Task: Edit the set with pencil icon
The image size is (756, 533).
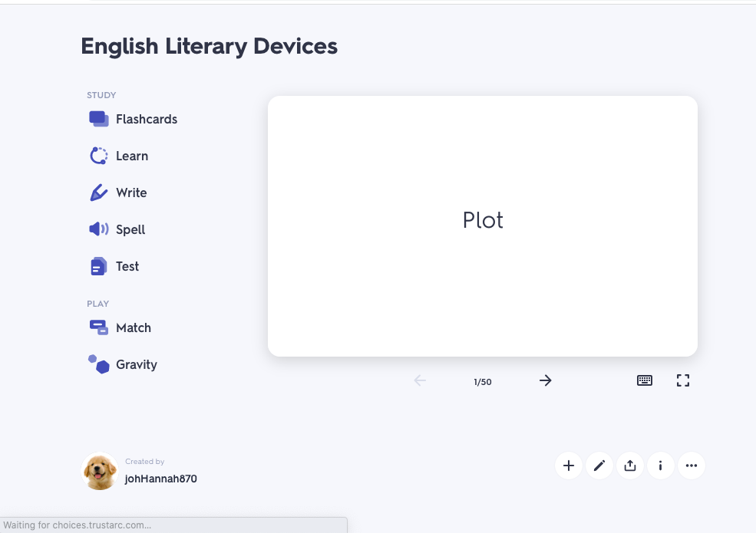Action: pyautogui.click(x=599, y=466)
